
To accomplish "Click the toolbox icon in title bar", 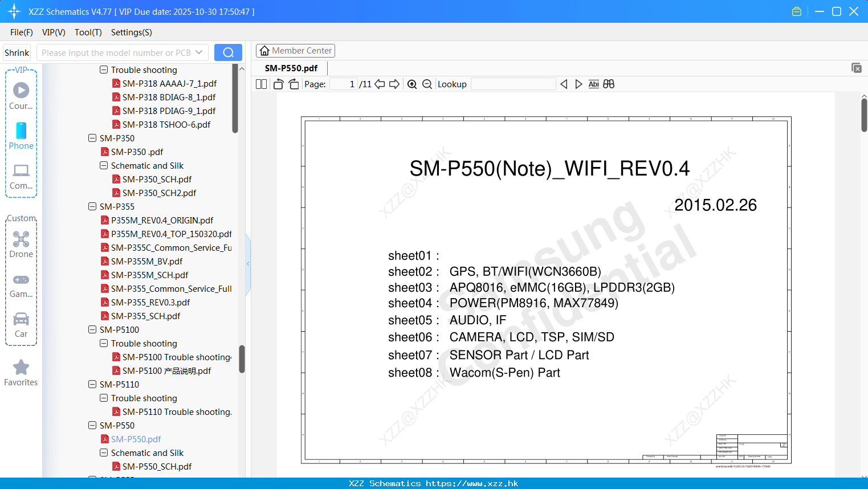I will [797, 11].
